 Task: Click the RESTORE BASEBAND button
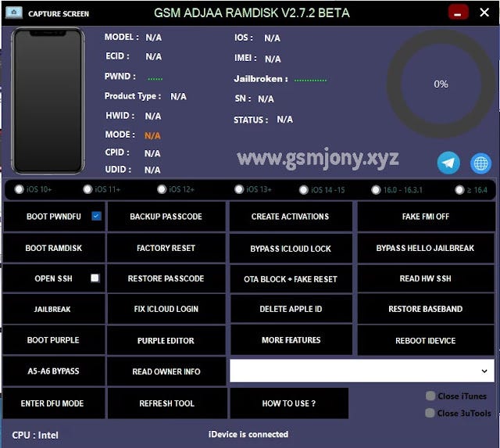coord(426,309)
